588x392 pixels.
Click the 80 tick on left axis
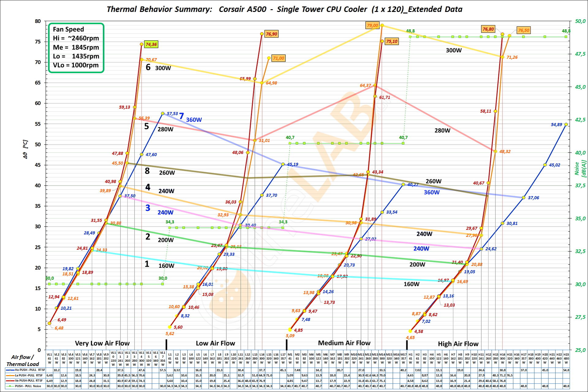(38, 21)
